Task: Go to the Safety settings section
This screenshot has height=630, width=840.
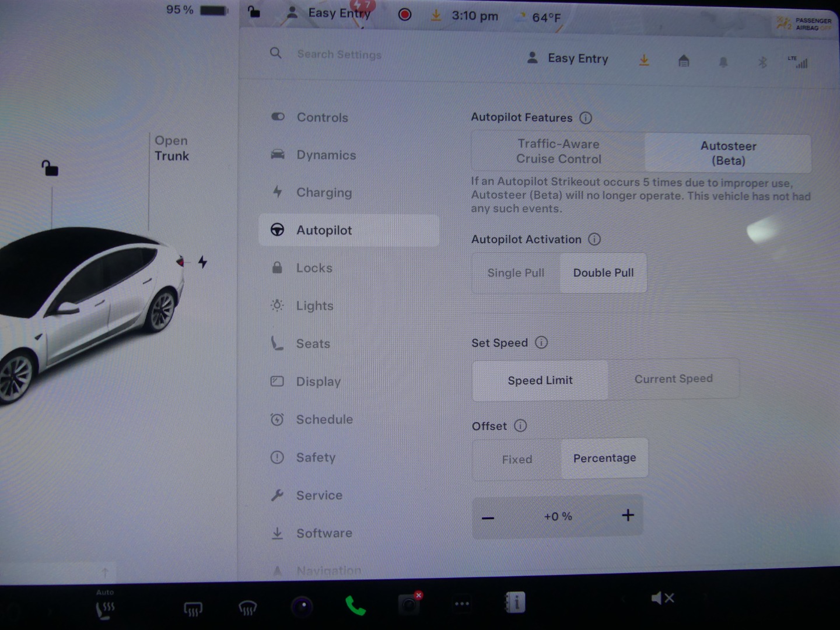Action: [316, 457]
